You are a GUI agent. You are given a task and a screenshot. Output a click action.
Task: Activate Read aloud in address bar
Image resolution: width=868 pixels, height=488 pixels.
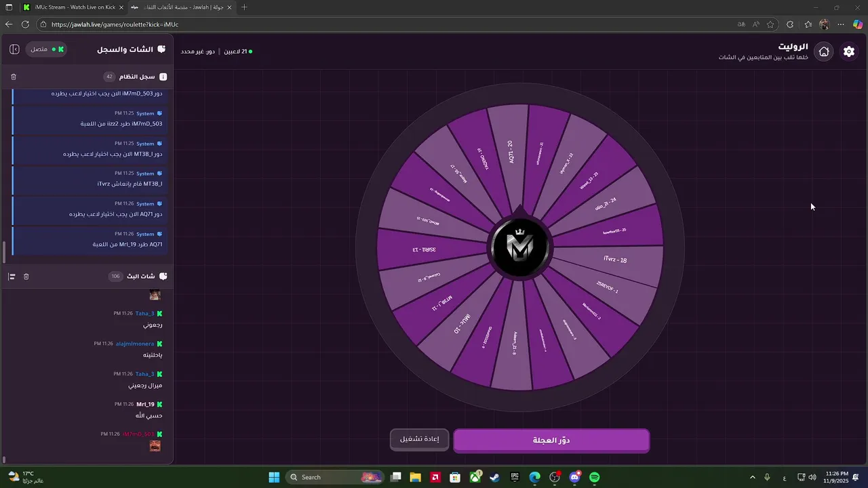click(755, 24)
